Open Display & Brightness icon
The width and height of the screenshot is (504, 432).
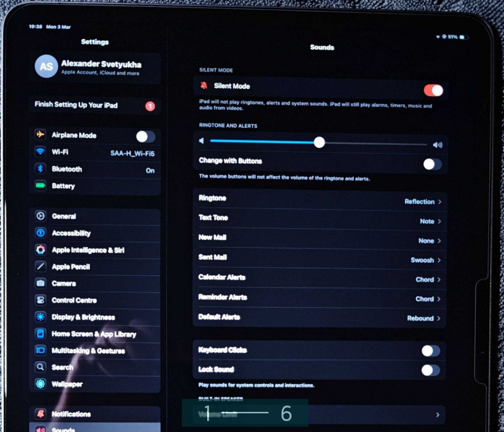point(40,317)
